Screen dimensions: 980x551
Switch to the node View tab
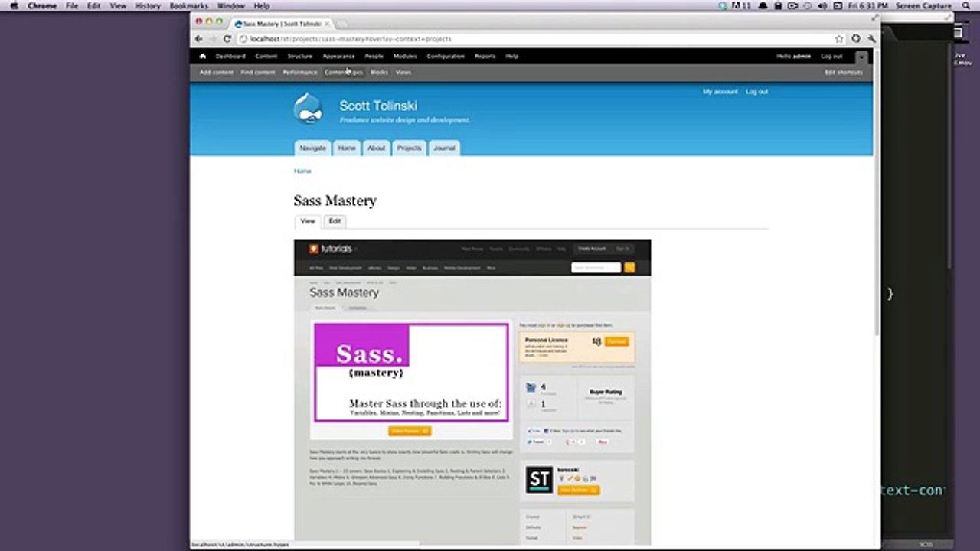308,221
